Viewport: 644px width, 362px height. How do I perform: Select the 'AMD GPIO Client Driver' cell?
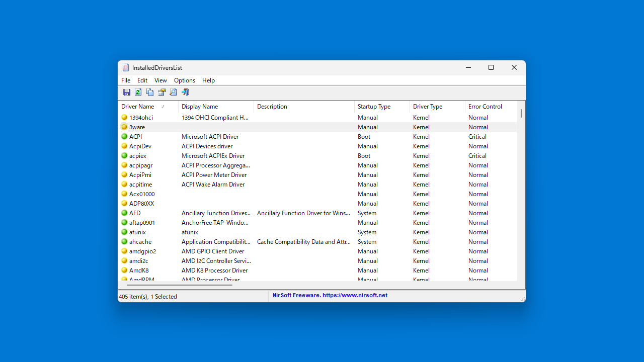point(213,251)
